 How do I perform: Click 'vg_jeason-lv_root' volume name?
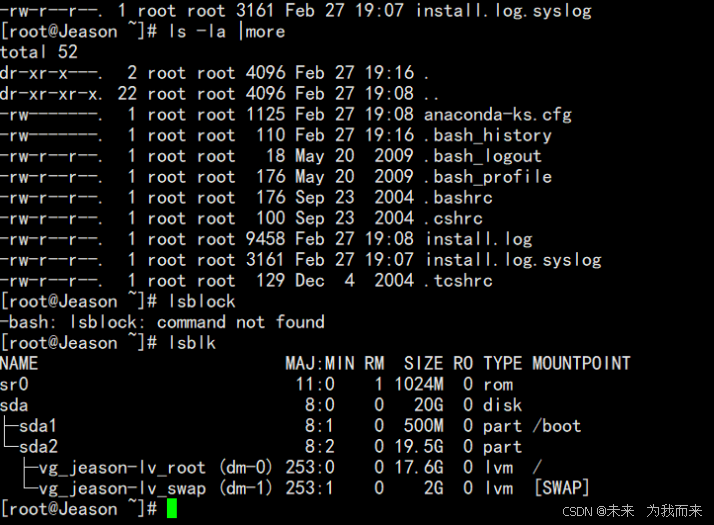click(122, 468)
